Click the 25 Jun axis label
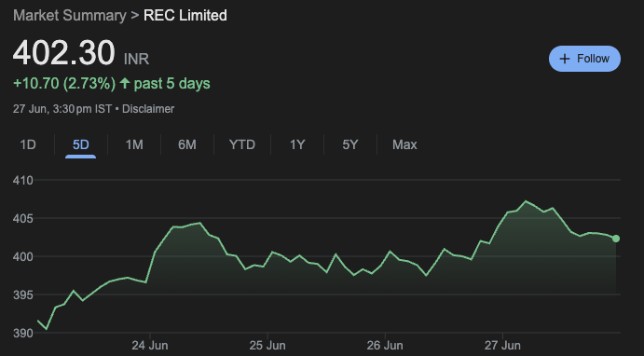The width and height of the screenshot is (644, 356). click(267, 346)
